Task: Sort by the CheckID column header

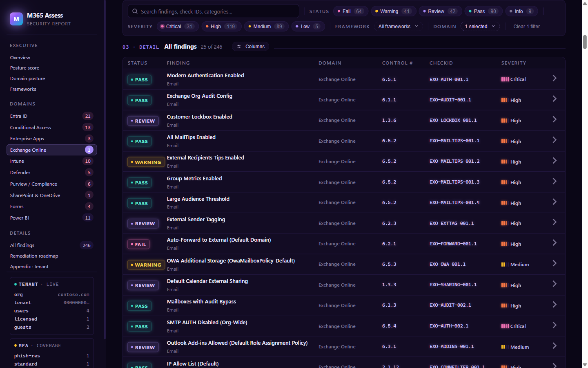Action: pyautogui.click(x=441, y=63)
